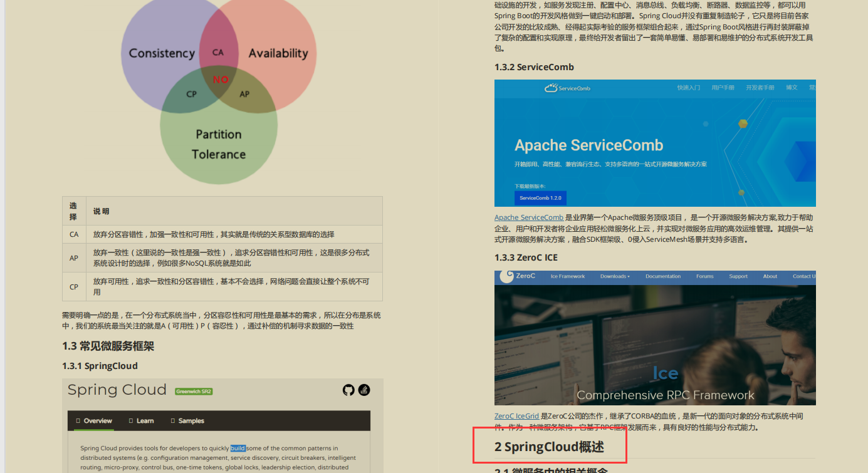Click Comprehensive RPC Framework caption

(666, 395)
